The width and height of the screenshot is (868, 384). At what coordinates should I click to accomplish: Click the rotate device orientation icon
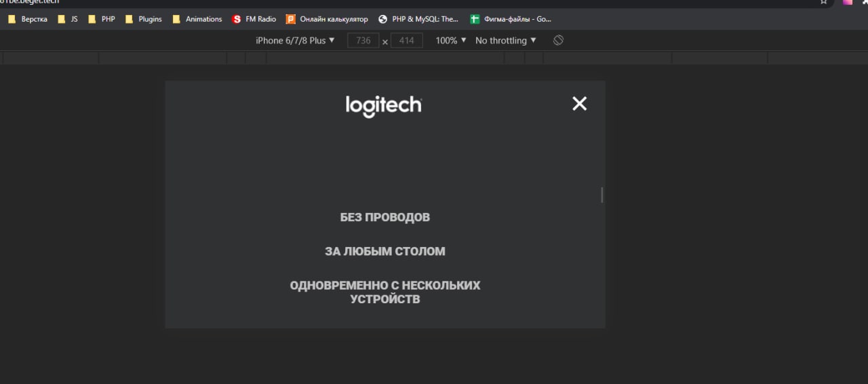(x=558, y=41)
